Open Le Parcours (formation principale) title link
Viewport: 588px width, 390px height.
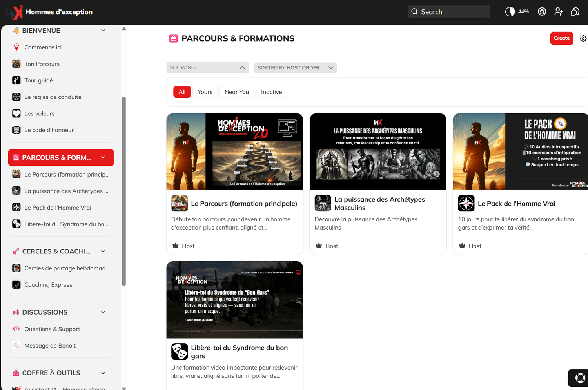tap(244, 204)
